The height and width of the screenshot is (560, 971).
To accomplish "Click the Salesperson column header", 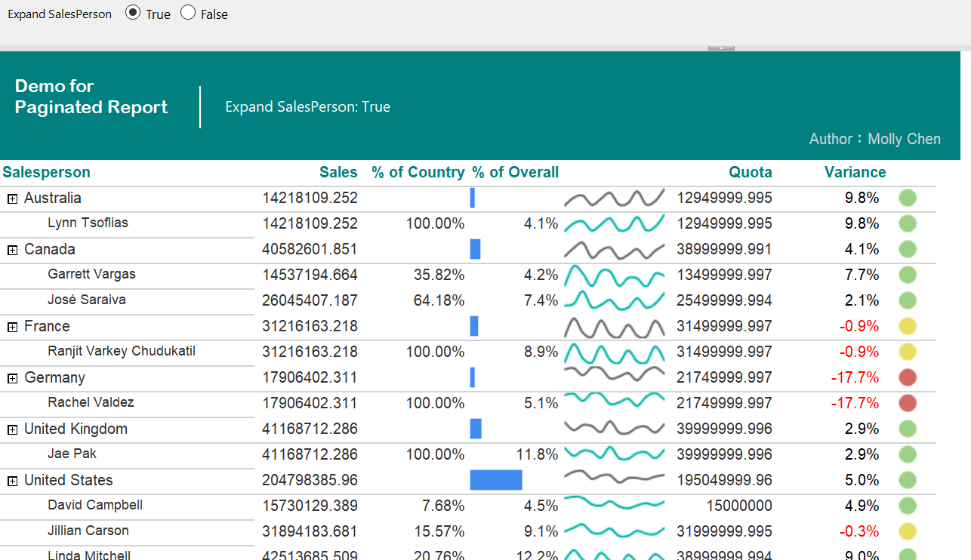I will click(x=46, y=172).
